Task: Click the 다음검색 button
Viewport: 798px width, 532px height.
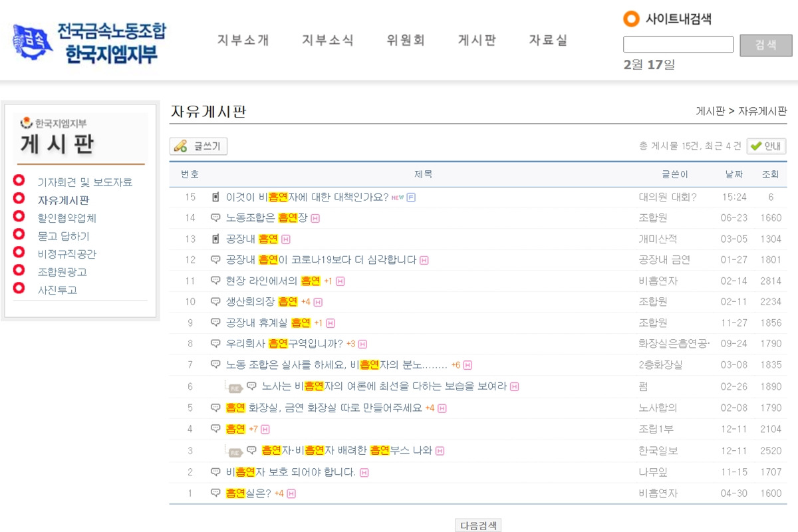Action: pos(478,525)
